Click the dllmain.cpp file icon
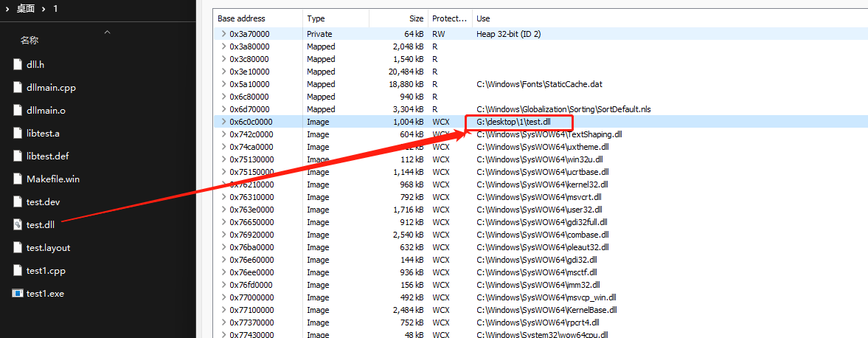The image size is (868, 338). point(18,87)
